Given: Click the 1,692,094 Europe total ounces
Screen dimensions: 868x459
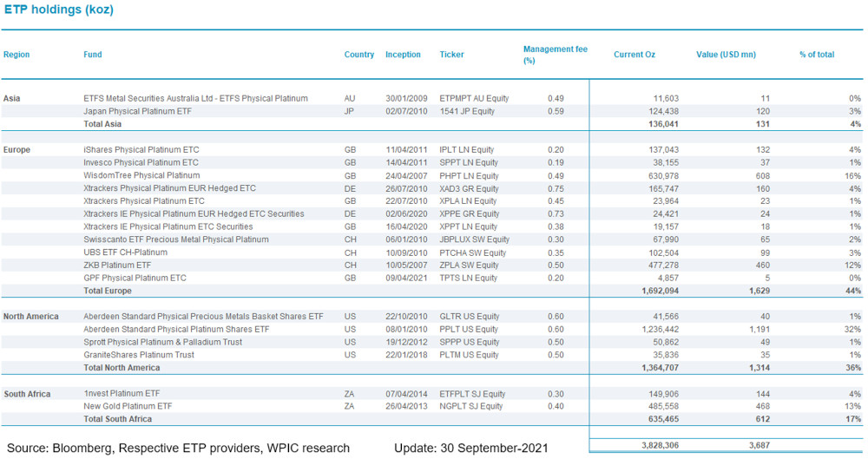Looking at the screenshot, I should point(661,291).
